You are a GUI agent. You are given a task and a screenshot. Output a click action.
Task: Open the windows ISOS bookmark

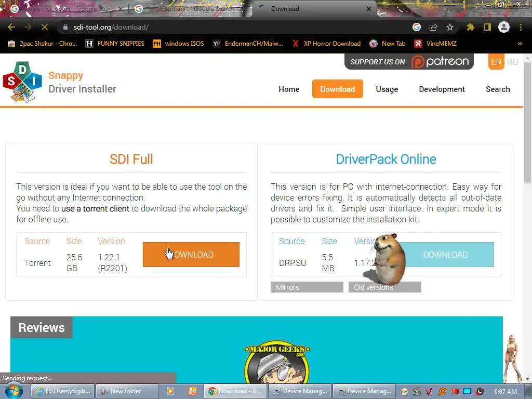[x=179, y=44]
